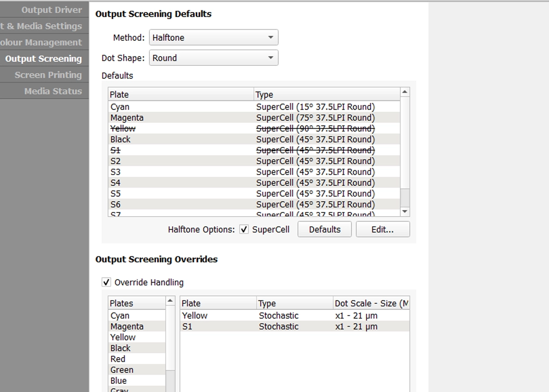Select the Yellow Stochastic override row
This screenshot has width=549, height=392.
coord(245,315)
